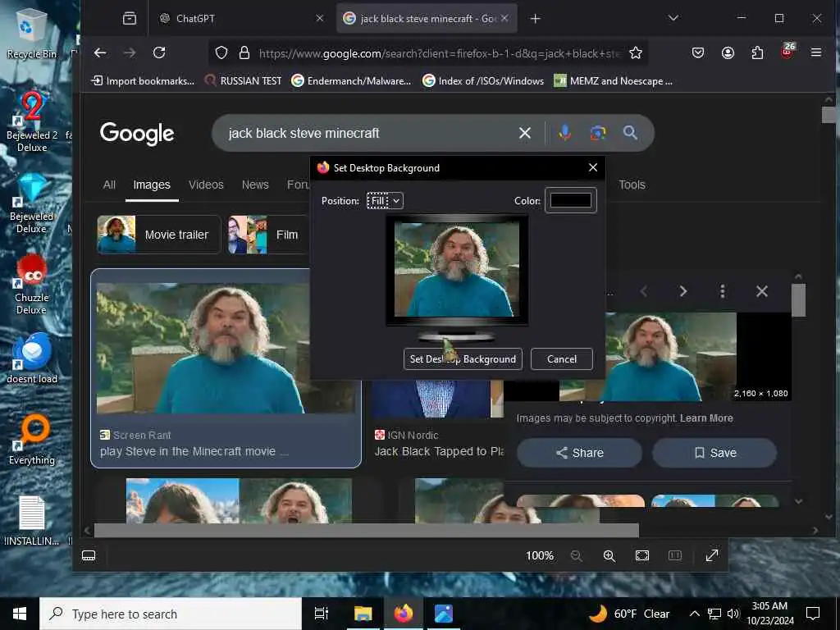Screen dimensions: 840x630
Task: Toggle filmstrip icon in Photos viewer
Action: (x=89, y=555)
